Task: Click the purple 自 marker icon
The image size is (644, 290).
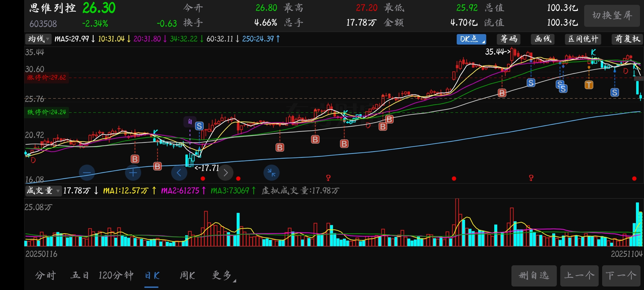Action: pos(190,122)
